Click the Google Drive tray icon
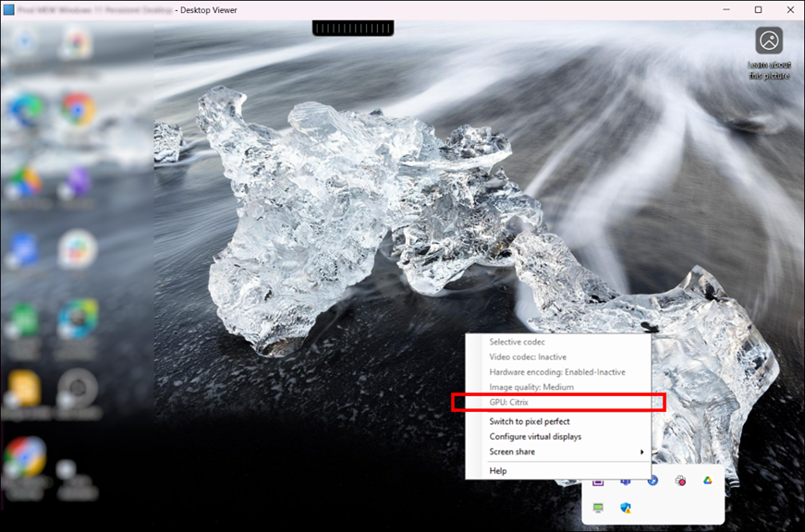This screenshot has width=805, height=532. [x=706, y=480]
